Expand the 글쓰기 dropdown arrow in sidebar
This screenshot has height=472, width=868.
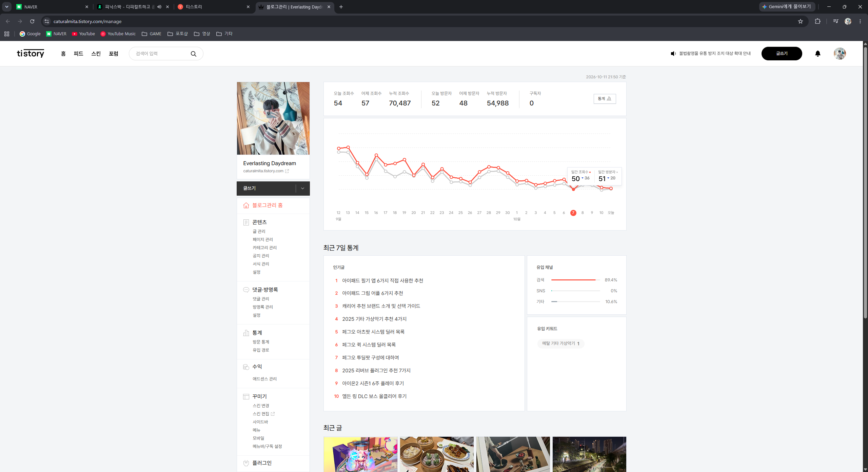[302, 189]
